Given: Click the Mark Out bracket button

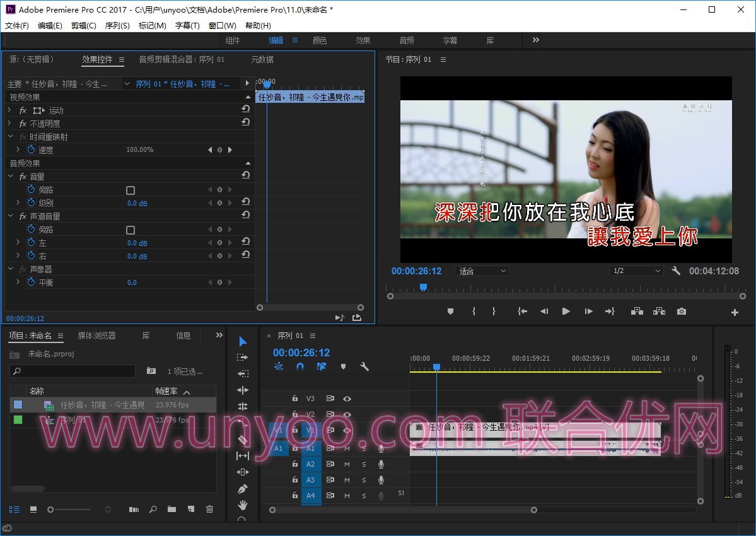Looking at the screenshot, I should point(494,312).
